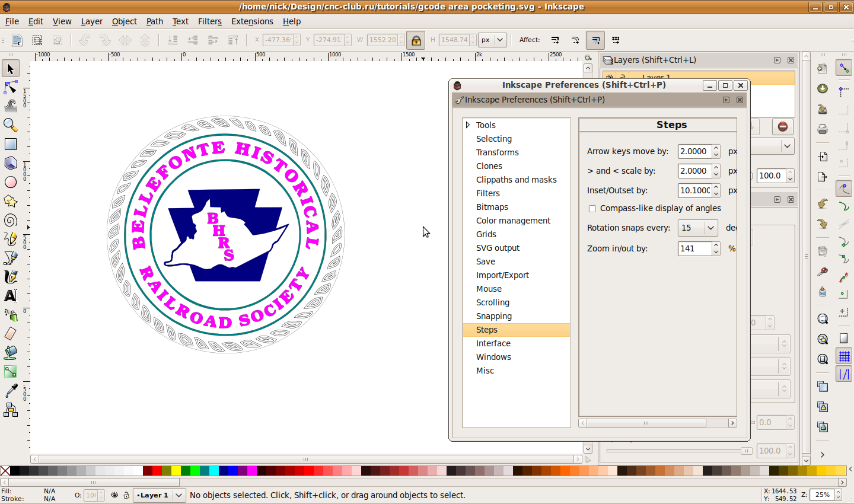854x504 pixels.
Task: Pick the magenta swatch after purple
Action: [x=252, y=471]
